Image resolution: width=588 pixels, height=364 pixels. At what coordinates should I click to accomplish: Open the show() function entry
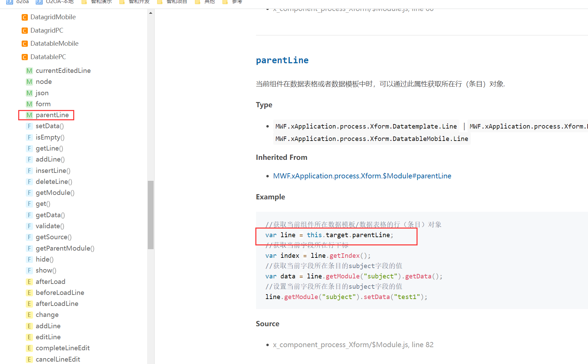click(x=46, y=271)
